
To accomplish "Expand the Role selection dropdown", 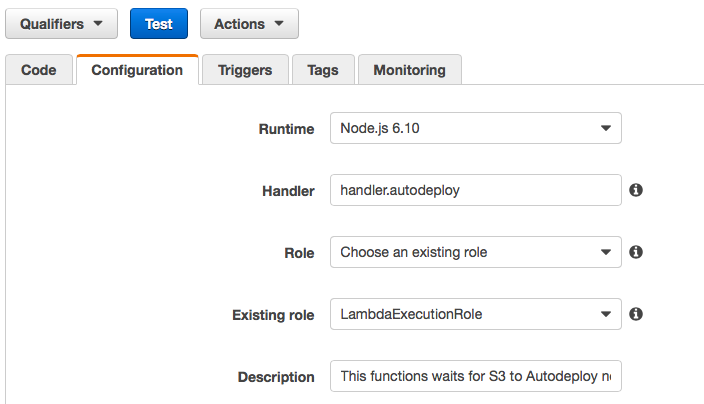I will (476, 252).
